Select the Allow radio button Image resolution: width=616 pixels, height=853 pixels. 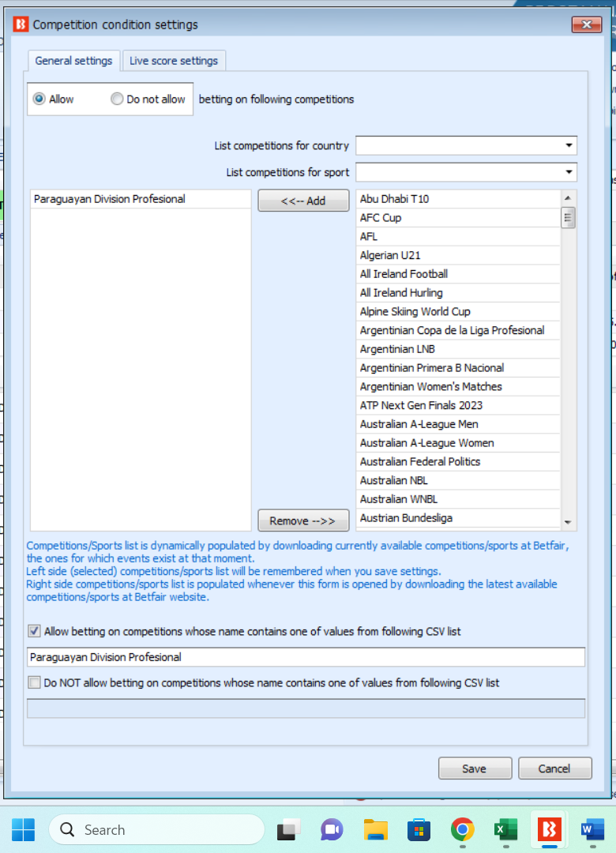pos(39,99)
